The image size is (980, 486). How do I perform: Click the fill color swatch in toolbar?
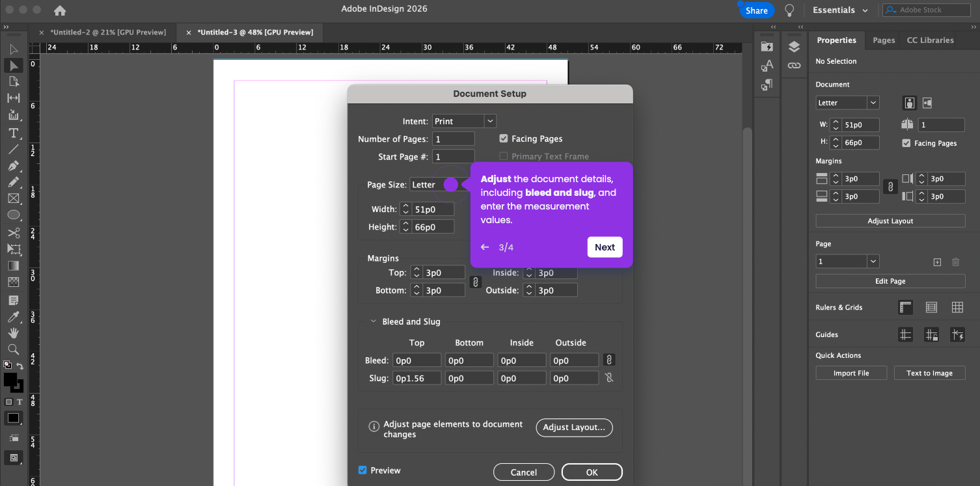10,379
